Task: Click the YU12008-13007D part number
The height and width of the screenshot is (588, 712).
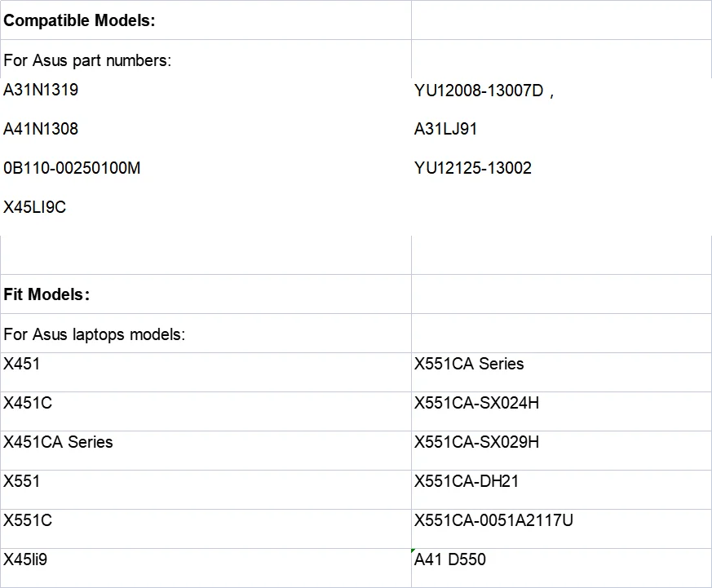Action: pos(479,91)
